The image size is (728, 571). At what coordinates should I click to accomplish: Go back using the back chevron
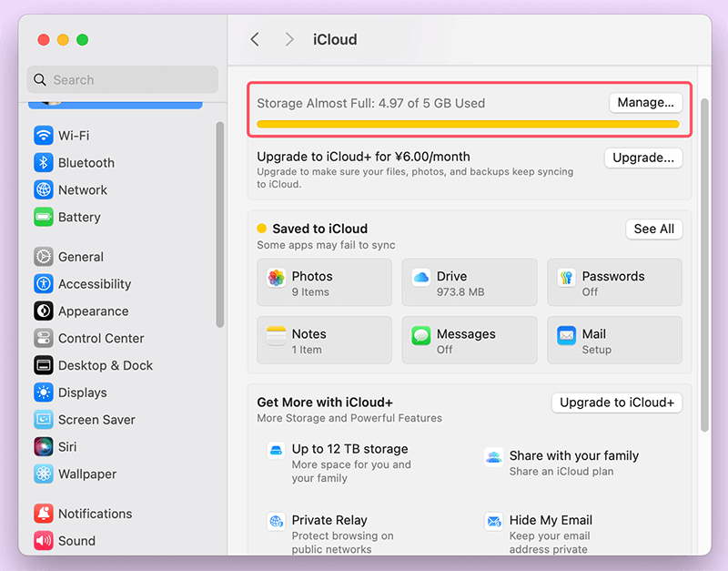(x=255, y=39)
